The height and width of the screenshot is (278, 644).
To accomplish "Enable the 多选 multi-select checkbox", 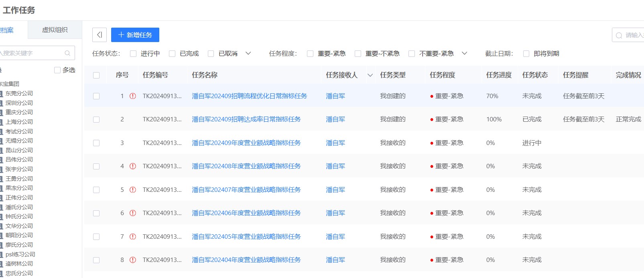I will pyautogui.click(x=57, y=70).
